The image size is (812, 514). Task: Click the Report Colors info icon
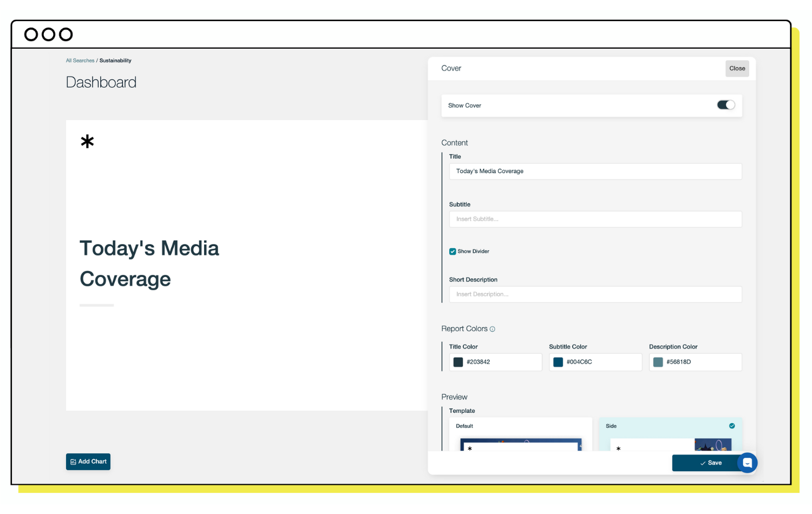pyautogui.click(x=492, y=329)
